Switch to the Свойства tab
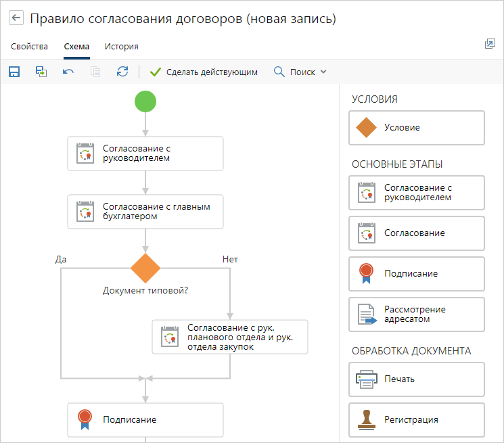This screenshot has width=504, height=443. coord(30,47)
